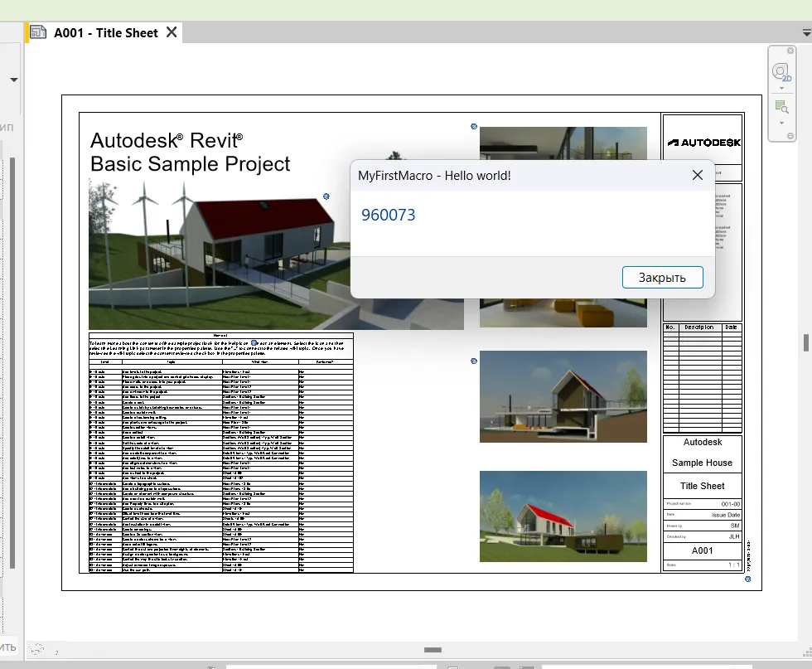Click the MyFirstMacro - Hello world! dialog title
The image size is (812, 669).
click(434, 176)
